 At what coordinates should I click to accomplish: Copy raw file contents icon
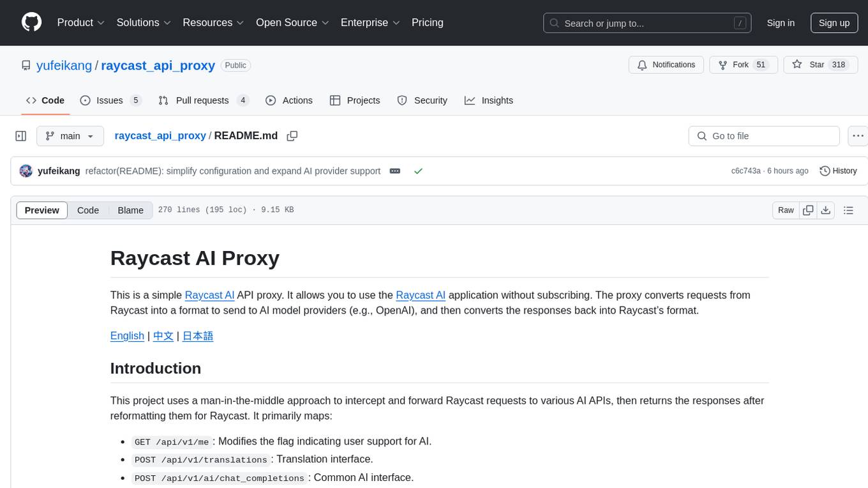808,210
